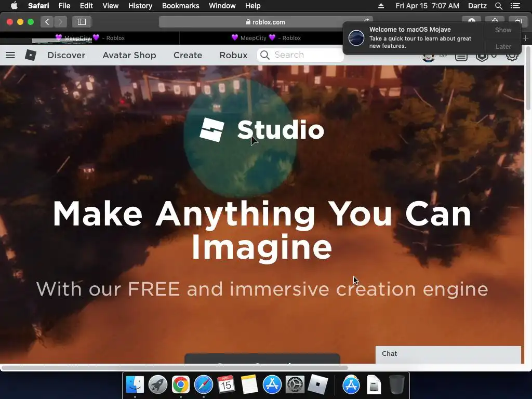Click the vertical page scrollbar
This screenshot has height=399, width=532.
tap(528, 78)
